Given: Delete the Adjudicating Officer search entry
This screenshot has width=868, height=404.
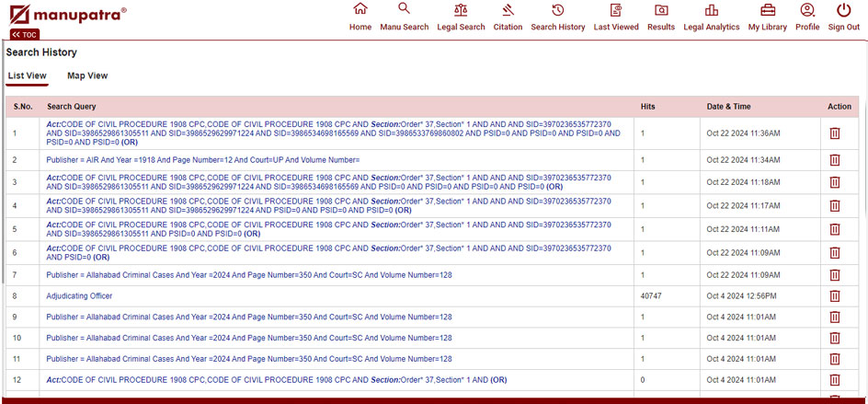Looking at the screenshot, I should pyautogui.click(x=835, y=296).
